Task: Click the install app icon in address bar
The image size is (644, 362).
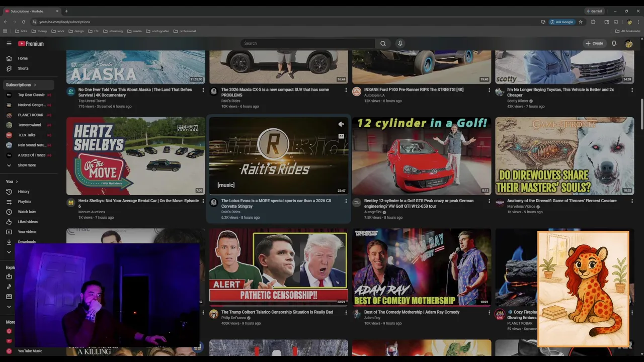Action: coord(543,22)
